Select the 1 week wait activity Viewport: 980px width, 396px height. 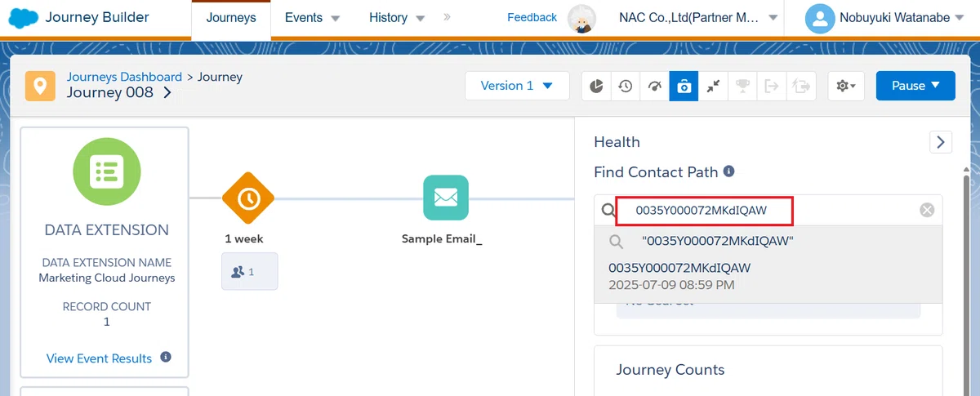(248, 197)
